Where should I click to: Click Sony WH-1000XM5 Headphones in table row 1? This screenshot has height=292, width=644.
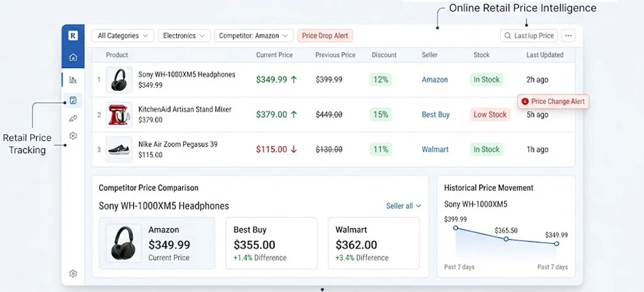coord(187,75)
